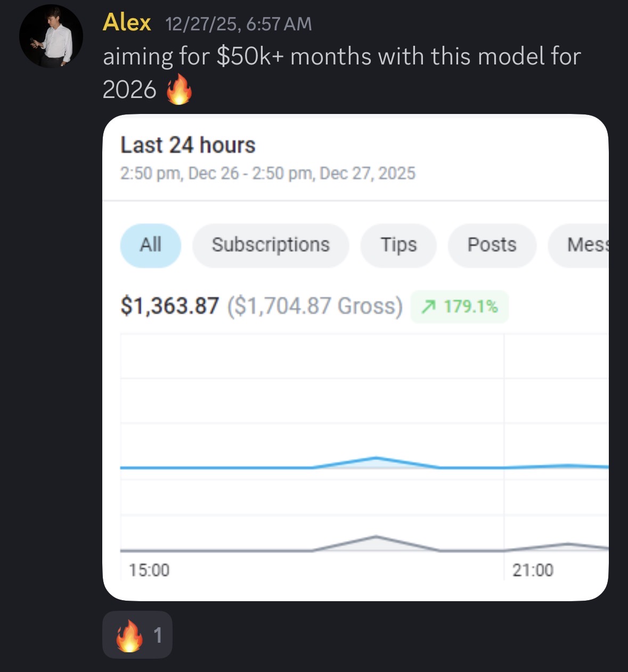The width and height of the screenshot is (628, 672).
Task: Click the Last 24 hours heading
Action: (x=188, y=145)
